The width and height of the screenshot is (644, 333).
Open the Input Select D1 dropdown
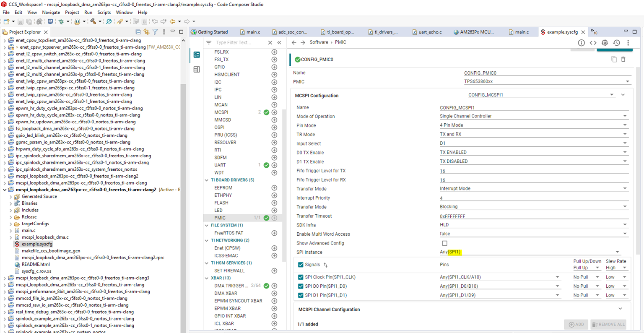[x=534, y=143]
